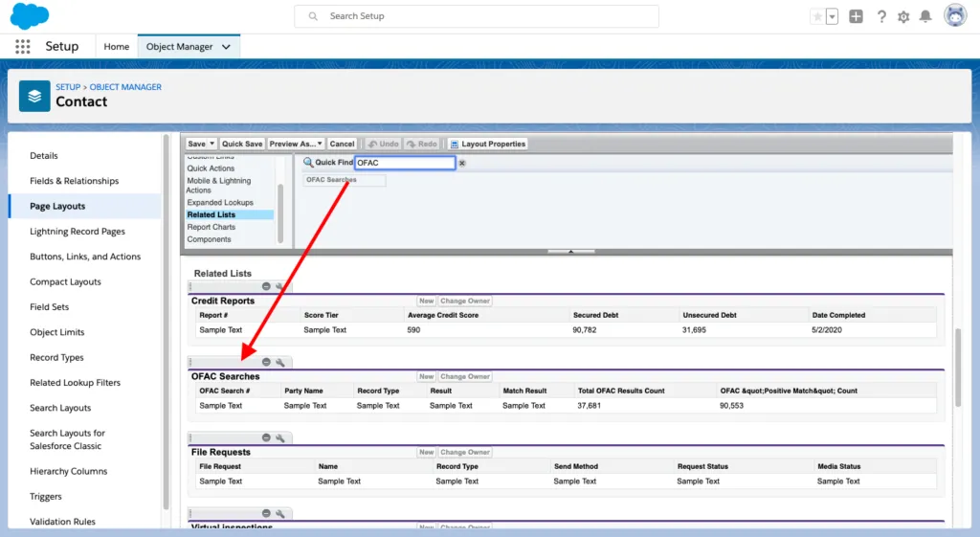Open Virtual Inspections properties wrench icon
This screenshot has width=980, height=537.
280,514
